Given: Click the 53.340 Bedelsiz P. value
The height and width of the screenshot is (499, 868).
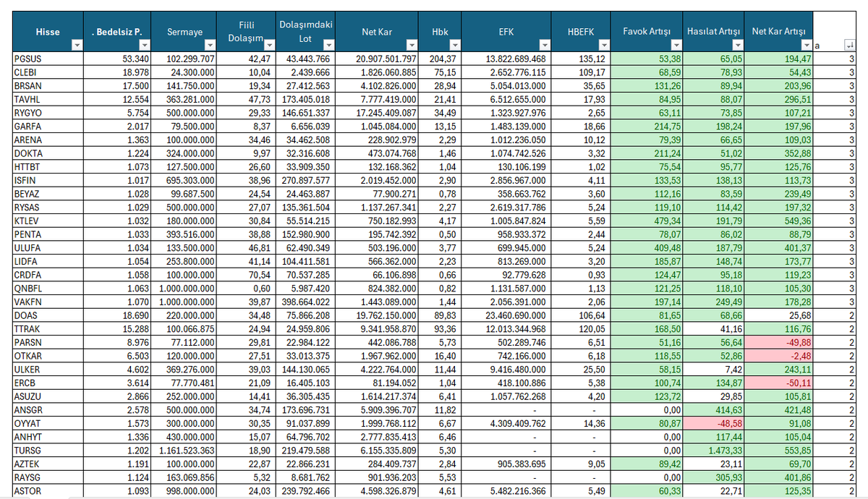Looking at the screenshot, I should [x=117, y=58].
